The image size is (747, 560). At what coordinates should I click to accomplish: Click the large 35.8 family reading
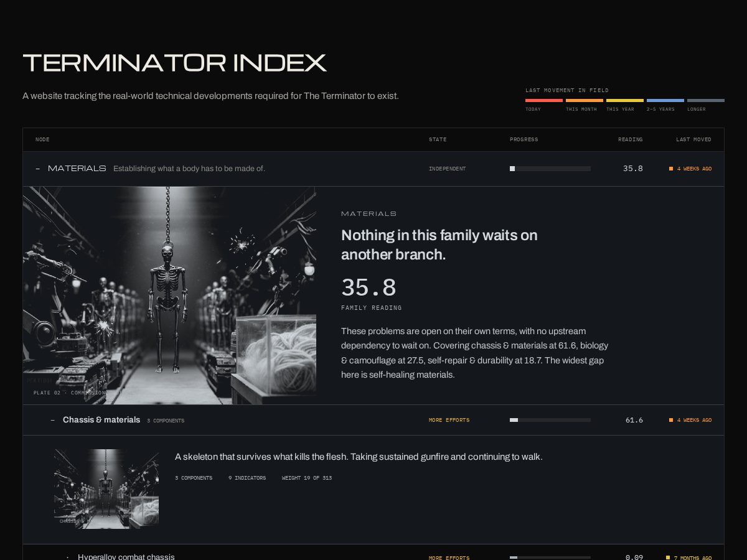coord(369,287)
